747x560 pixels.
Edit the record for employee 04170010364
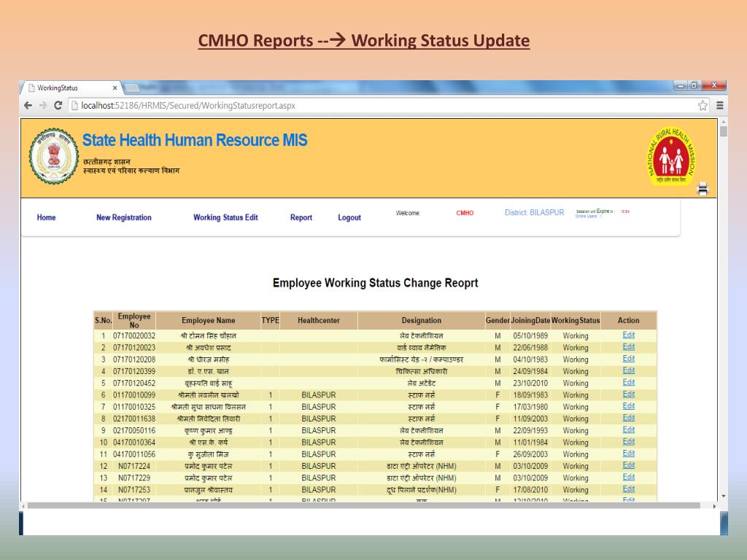pyautogui.click(x=628, y=441)
